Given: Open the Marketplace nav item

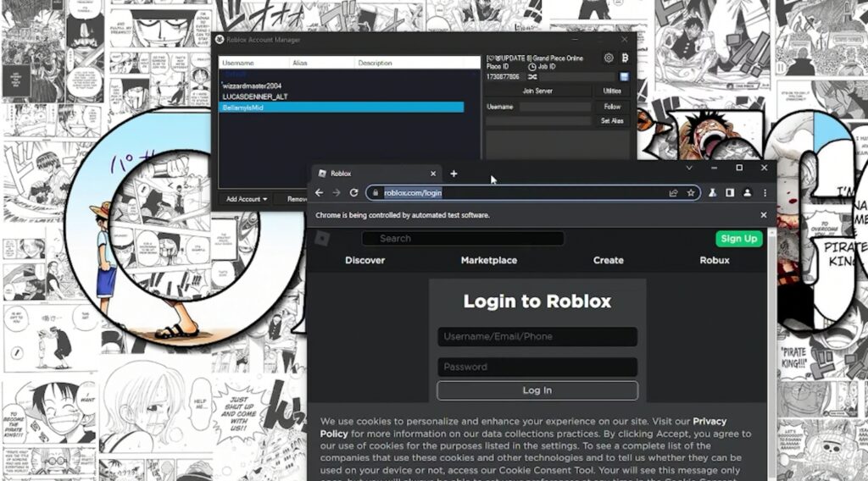Looking at the screenshot, I should pos(489,261).
